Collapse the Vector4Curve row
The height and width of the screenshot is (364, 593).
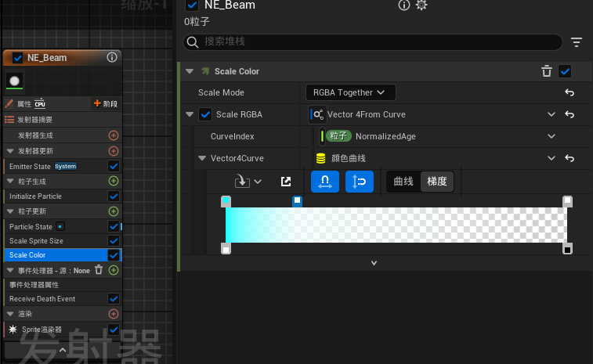point(202,158)
